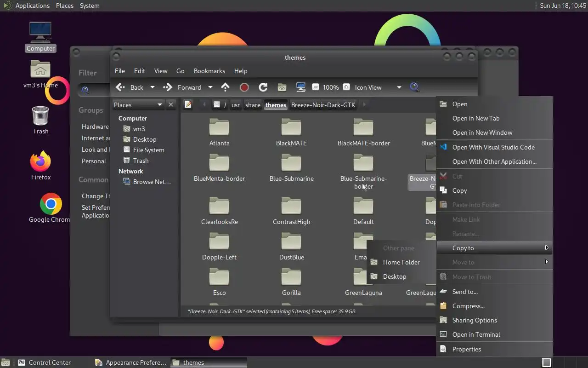Click the Reload icon in the toolbar
Viewport: 588px width, 368px height.
(263, 87)
